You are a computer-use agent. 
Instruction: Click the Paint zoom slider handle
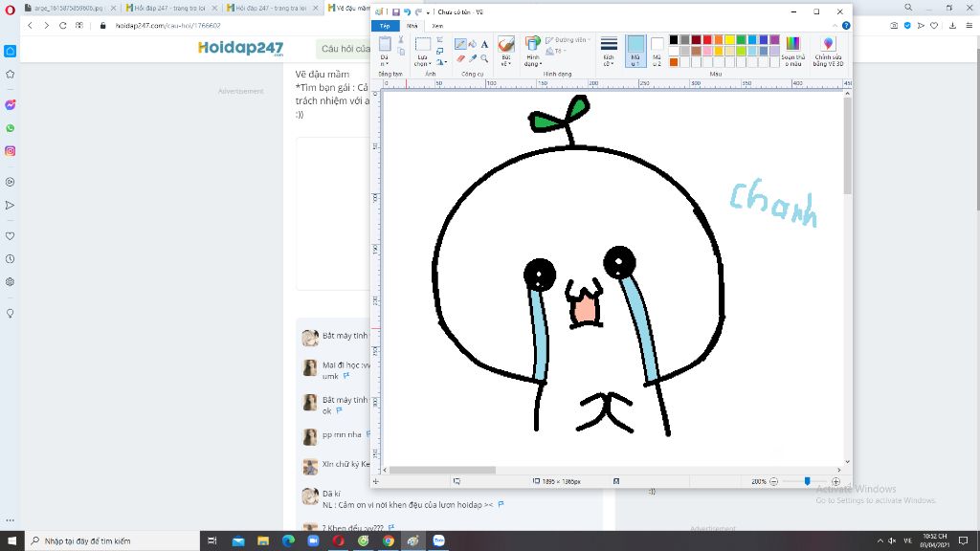(x=807, y=482)
